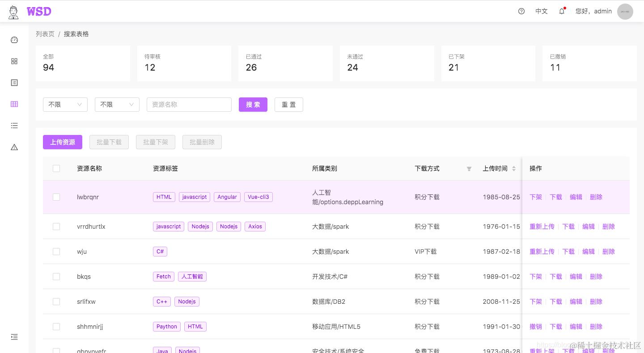The width and height of the screenshot is (644, 353).
Task: Open the form page icon in sidebar
Action: (x=14, y=83)
